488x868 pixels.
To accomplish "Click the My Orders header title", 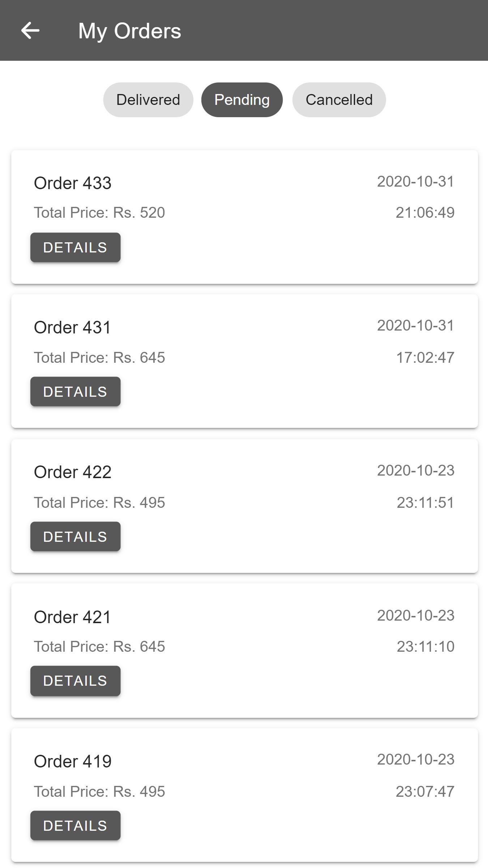I will pos(130,31).
